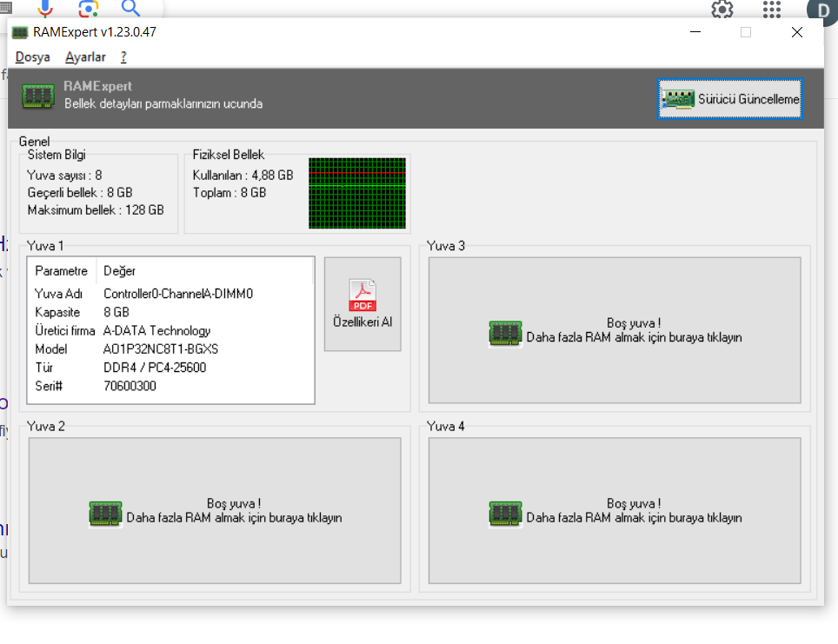Click the empty Yuva 3 slot panel
This screenshot has width=838, height=644.
tap(615, 330)
